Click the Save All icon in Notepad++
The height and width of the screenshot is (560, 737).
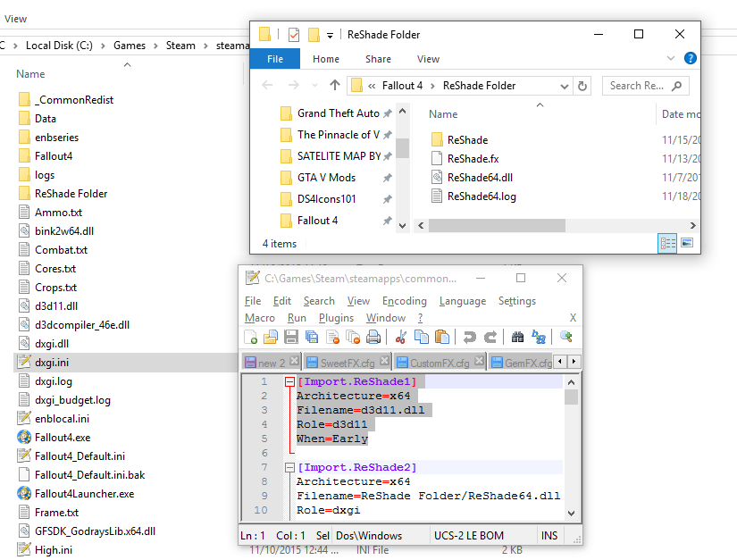(x=312, y=337)
